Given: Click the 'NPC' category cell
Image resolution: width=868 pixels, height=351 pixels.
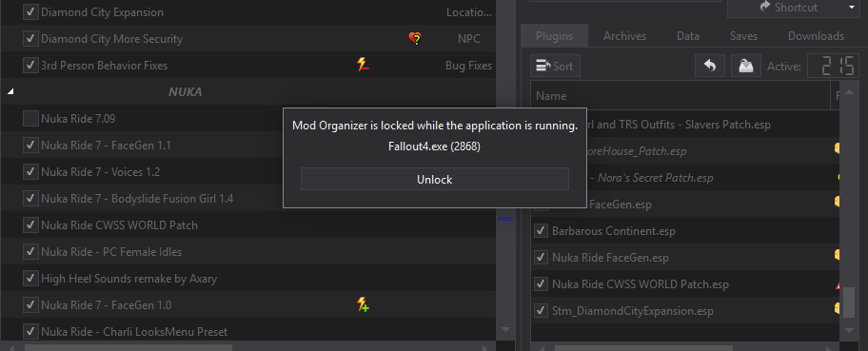Looking at the screenshot, I should click(469, 39).
